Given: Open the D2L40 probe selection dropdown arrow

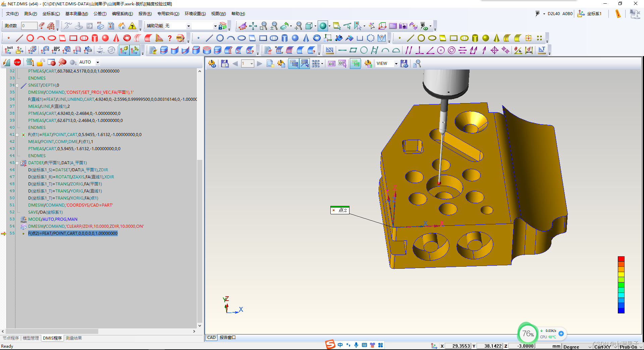Looking at the screenshot, I should pyautogui.click(x=544, y=14).
